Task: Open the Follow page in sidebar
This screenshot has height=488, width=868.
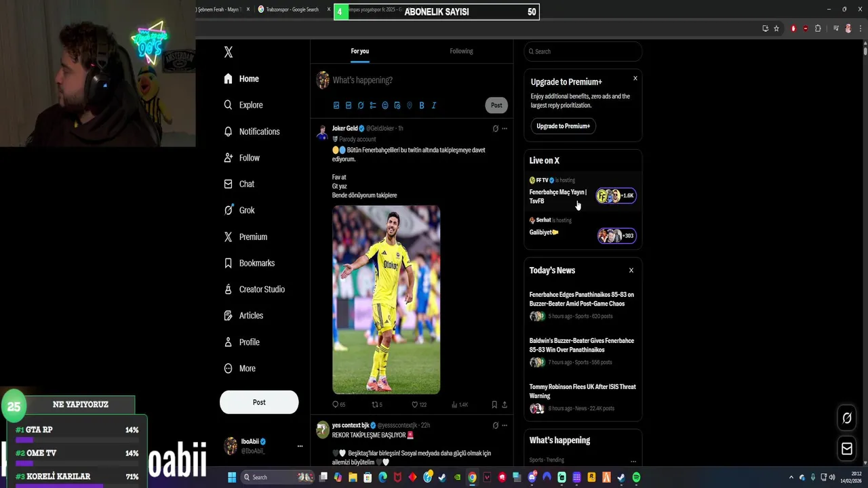Action: pos(241,158)
